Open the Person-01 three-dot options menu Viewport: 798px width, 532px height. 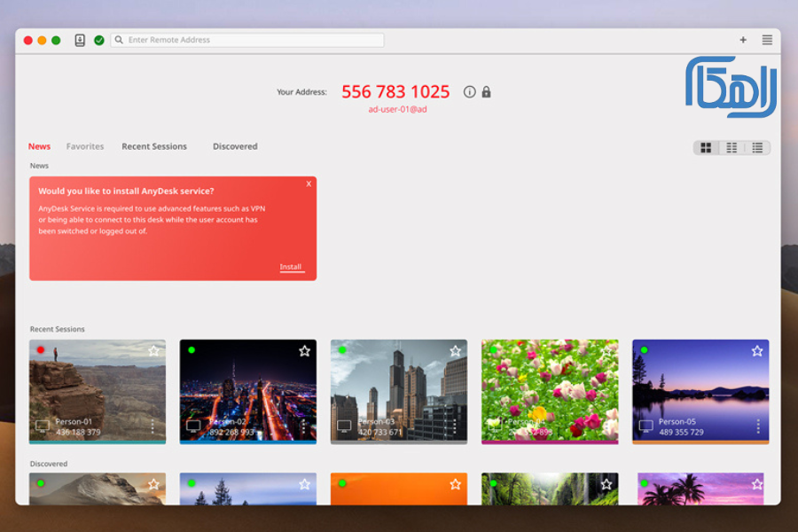coord(153,426)
